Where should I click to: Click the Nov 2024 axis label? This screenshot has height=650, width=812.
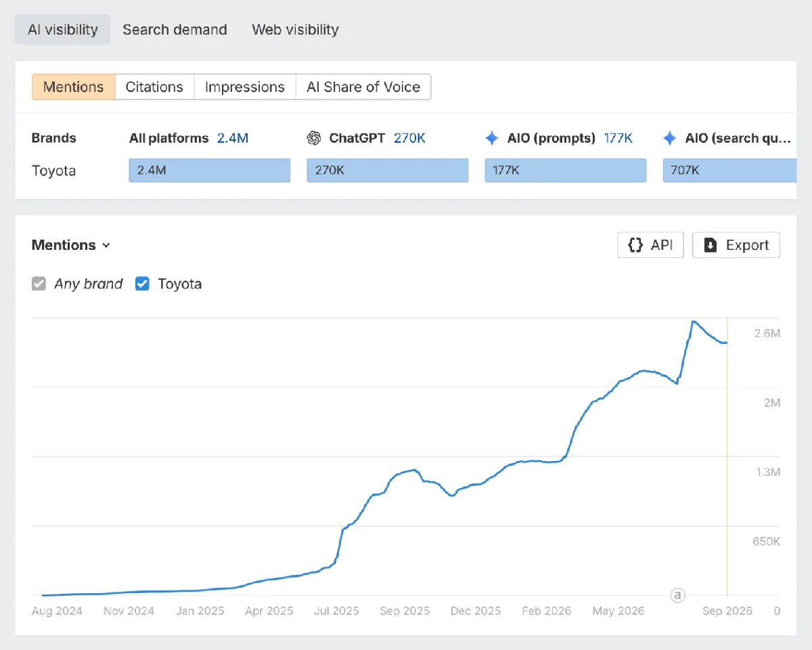coord(129,611)
